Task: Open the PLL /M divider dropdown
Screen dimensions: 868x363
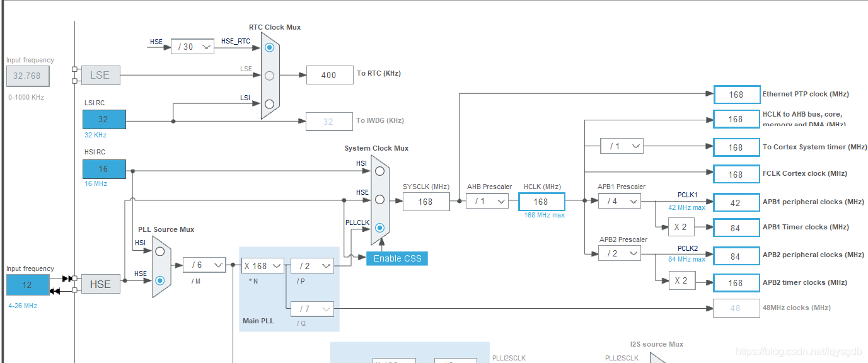Action: [204, 265]
